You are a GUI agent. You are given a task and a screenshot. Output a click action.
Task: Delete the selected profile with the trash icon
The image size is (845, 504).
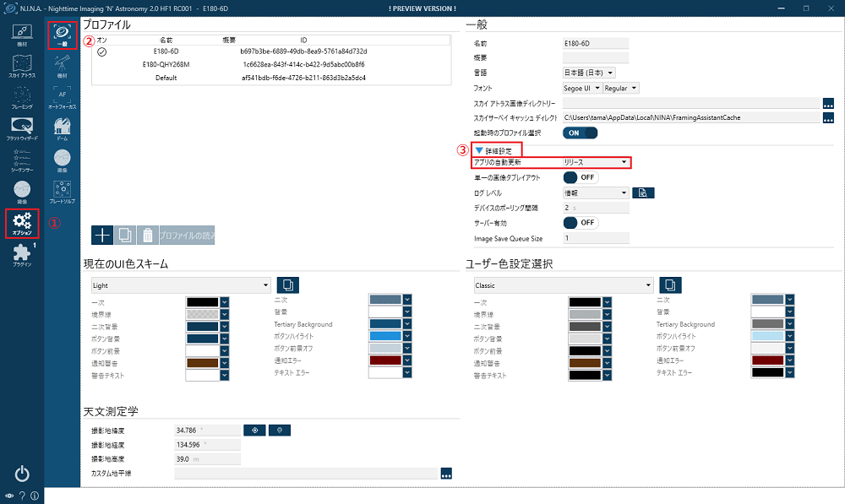click(x=148, y=236)
